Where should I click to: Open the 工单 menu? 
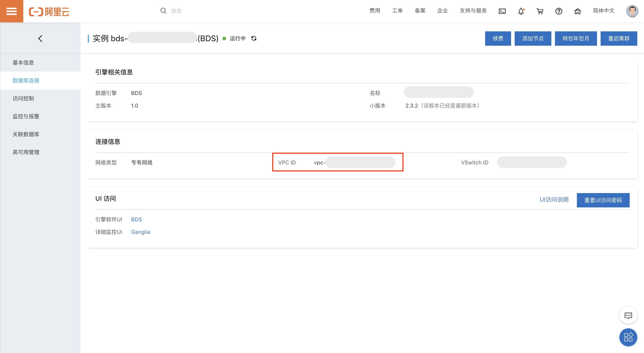[x=397, y=11]
